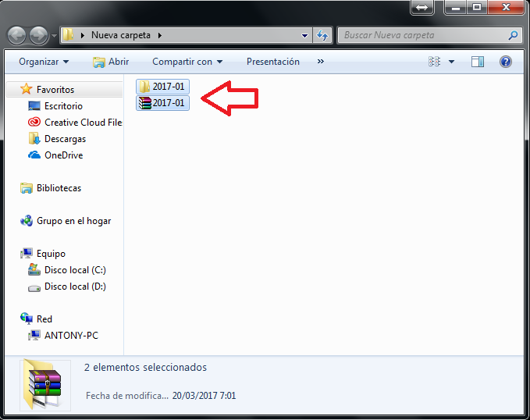Click the details pane preview thumbnail
This screenshot has height=420, width=530.
[45, 385]
